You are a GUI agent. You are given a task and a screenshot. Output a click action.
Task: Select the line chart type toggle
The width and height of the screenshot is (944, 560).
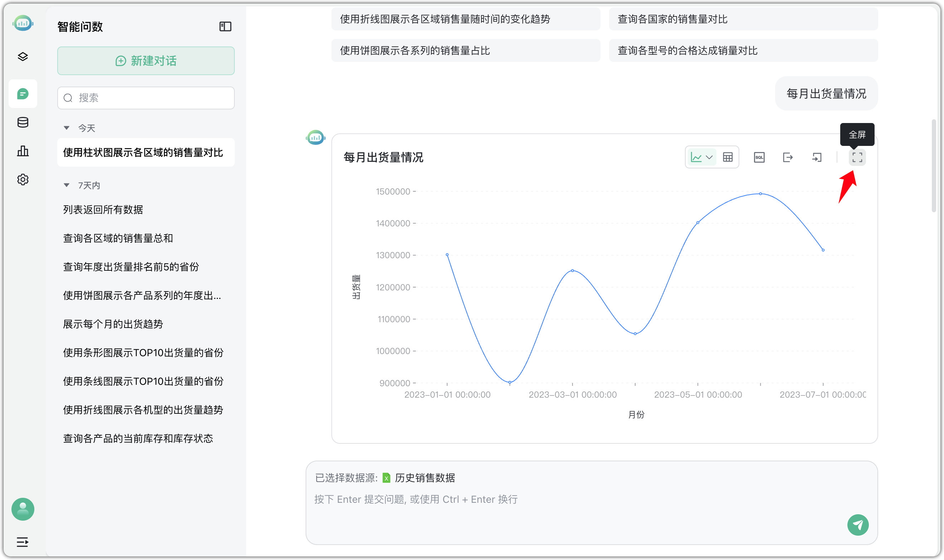coord(697,157)
